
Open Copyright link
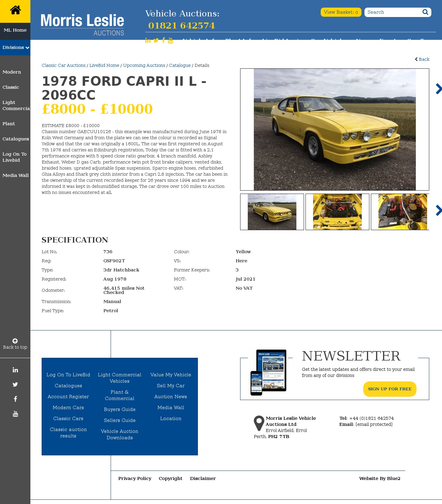click(x=171, y=478)
